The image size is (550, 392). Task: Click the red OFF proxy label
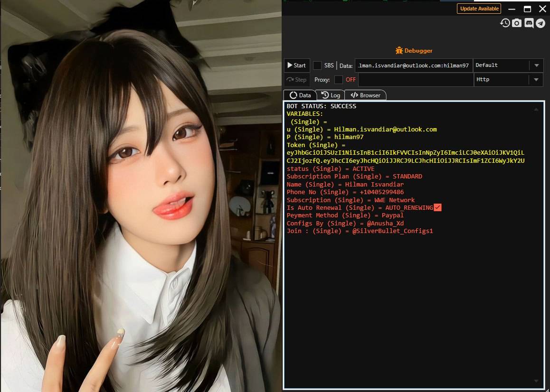(351, 80)
